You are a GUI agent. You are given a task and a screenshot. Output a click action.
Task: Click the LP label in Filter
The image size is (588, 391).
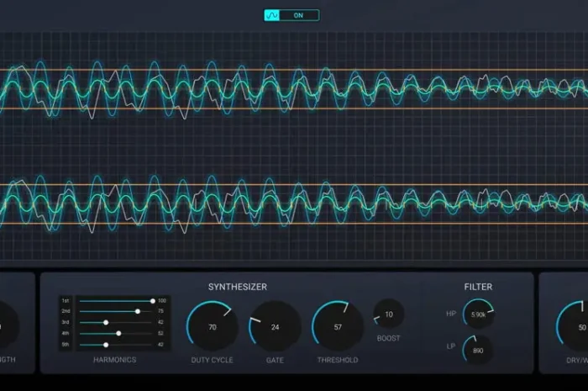(x=451, y=346)
